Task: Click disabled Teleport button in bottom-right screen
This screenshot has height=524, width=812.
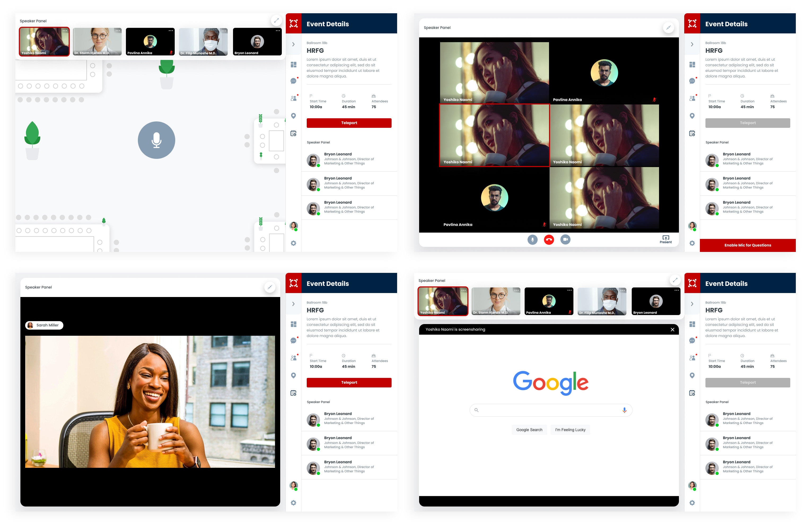Action: pos(748,382)
